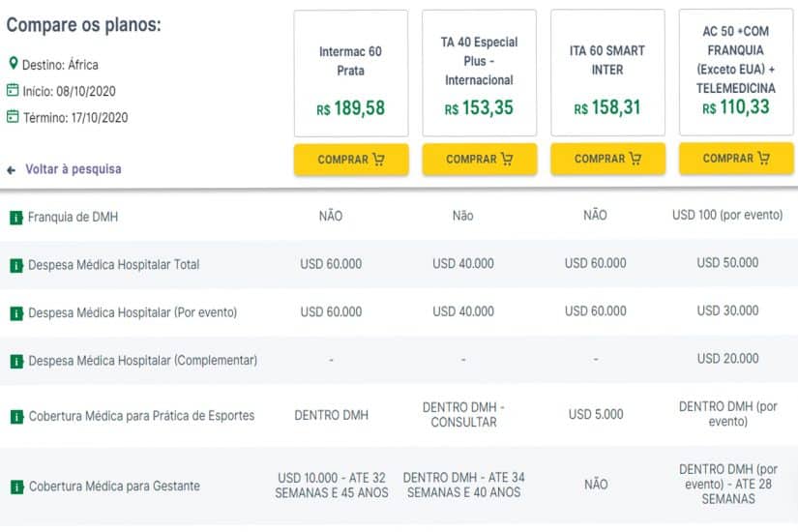
Task: Click info icon for Despesa Médica Hospitalar (Por evento)
Action: click(x=16, y=313)
